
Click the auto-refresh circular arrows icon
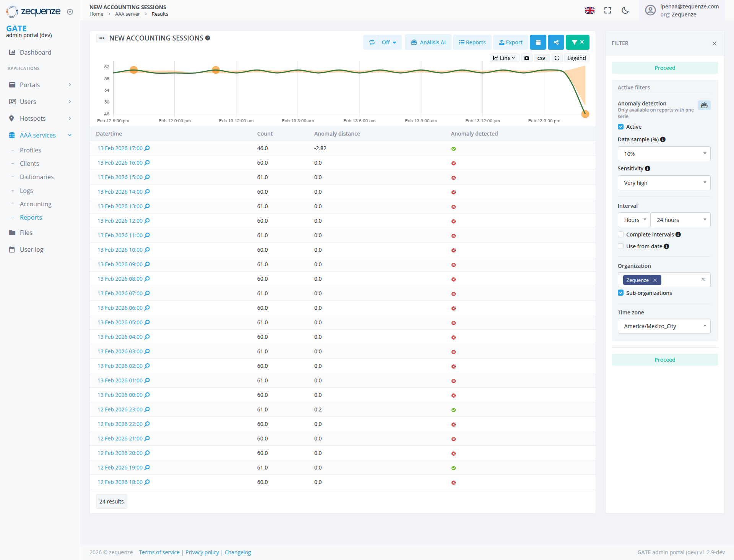372,42
